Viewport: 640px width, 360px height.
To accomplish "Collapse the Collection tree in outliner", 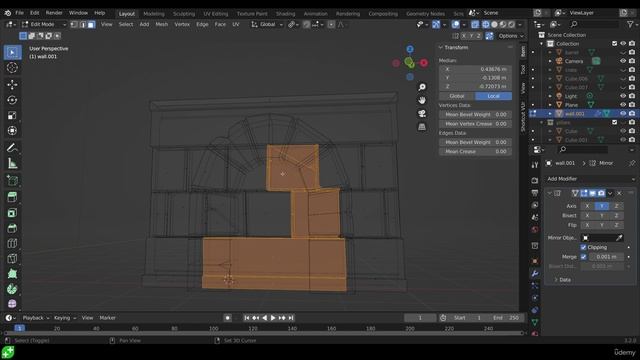I will [x=542, y=44].
